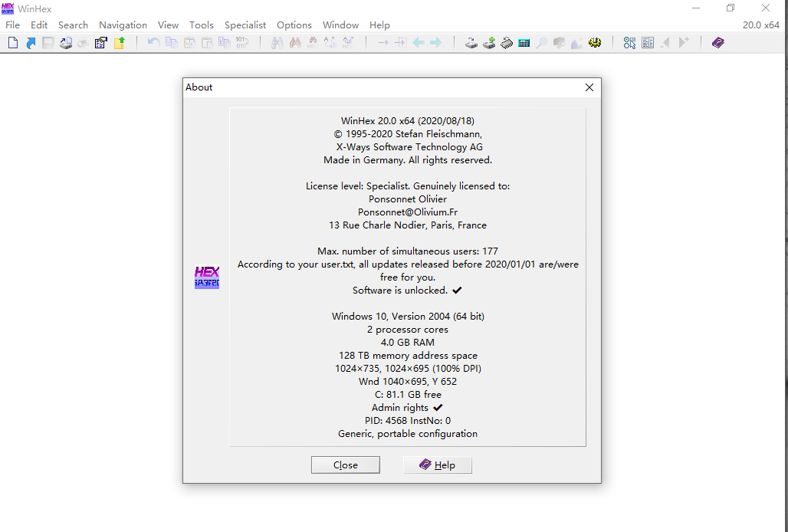Screen dimensions: 788x532
Task: Click the A-to-B Replace Text icon
Action: [x=330, y=43]
